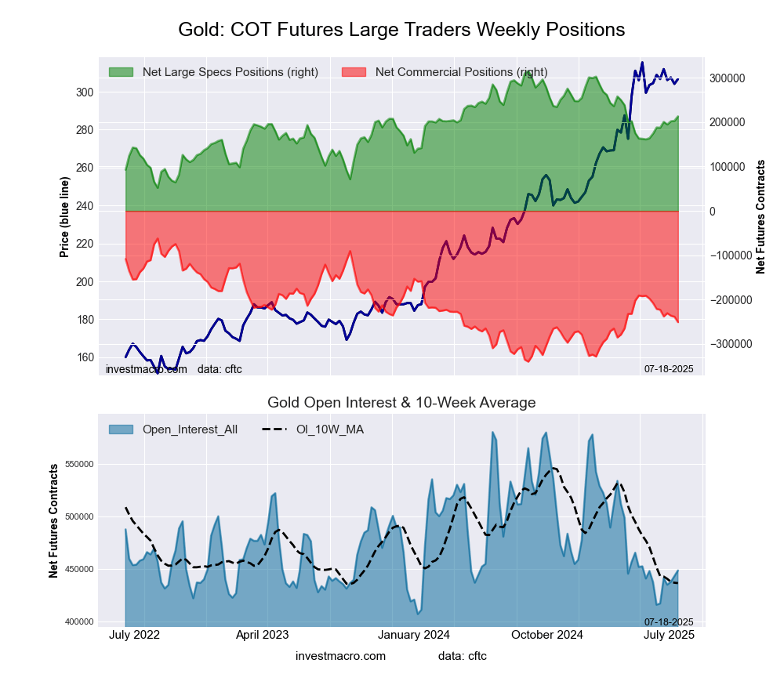Click the Open_Interest_All legend text

click(x=190, y=429)
